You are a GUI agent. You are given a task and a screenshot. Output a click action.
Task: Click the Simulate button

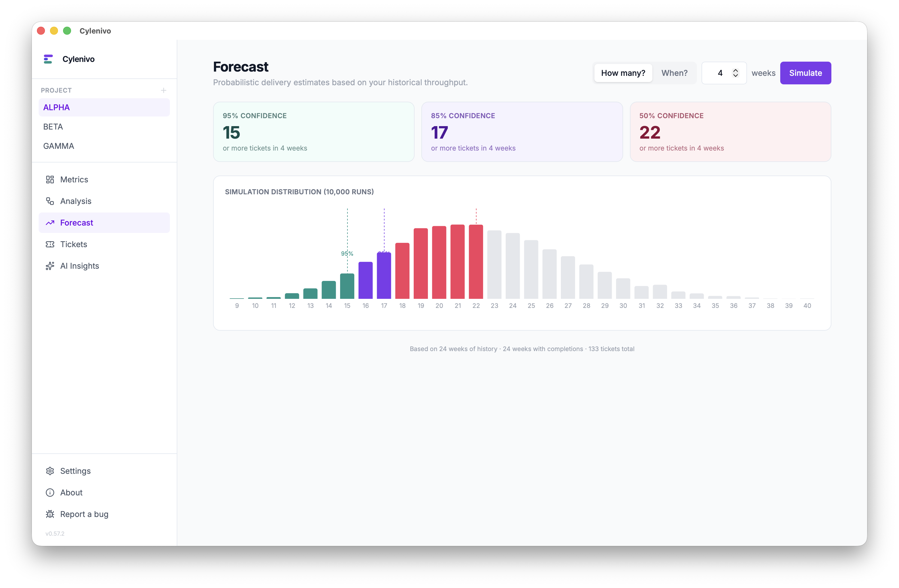pyautogui.click(x=805, y=73)
